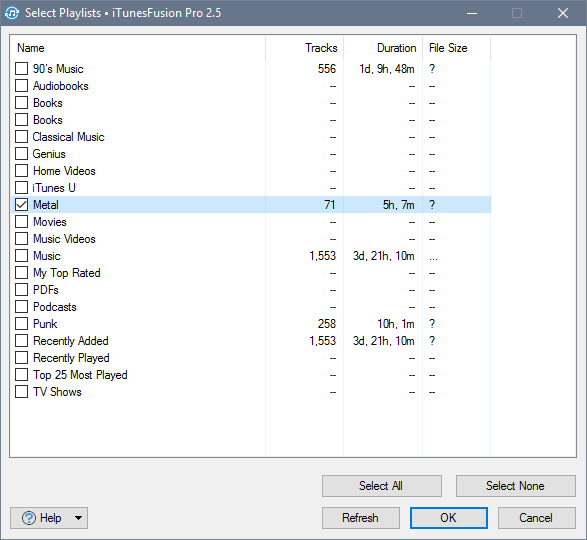Close the Select Playlists window
587x540 pixels.
563,13
